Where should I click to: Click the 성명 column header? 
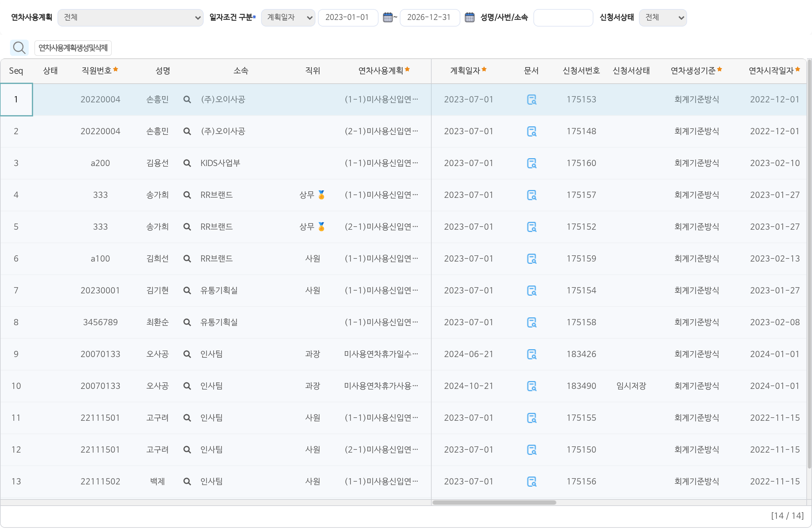163,71
